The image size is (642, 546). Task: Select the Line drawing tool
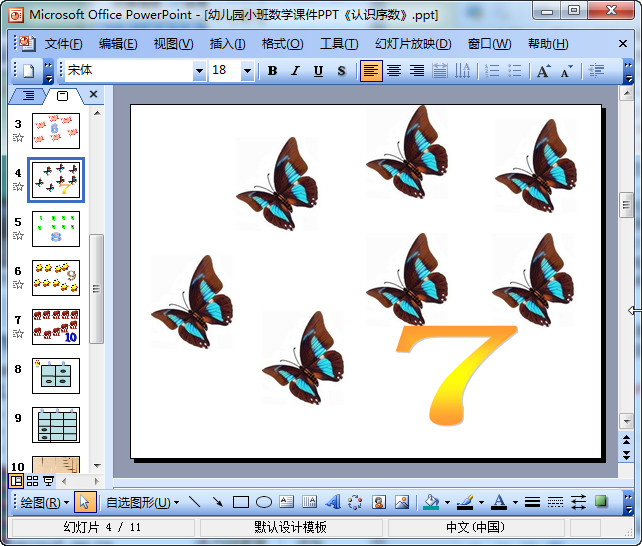coord(194,502)
